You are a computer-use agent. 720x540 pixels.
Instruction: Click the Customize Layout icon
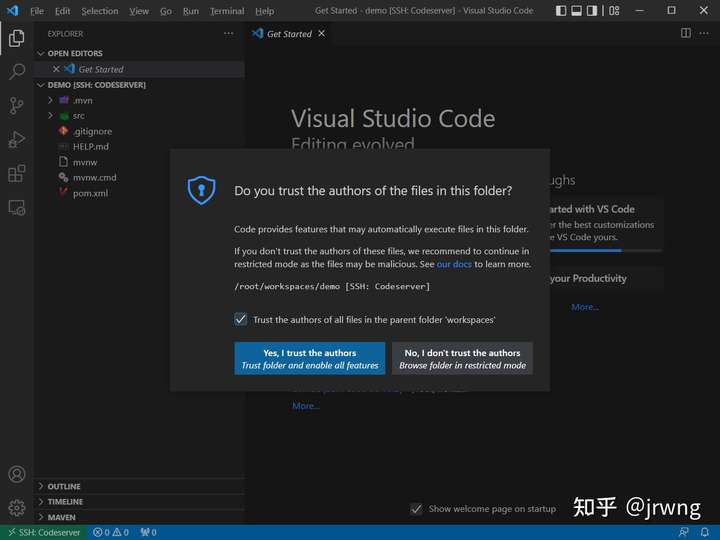[614, 11]
